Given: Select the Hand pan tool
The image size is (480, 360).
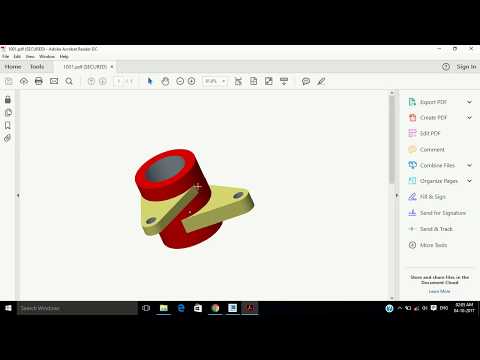Looking at the screenshot, I should [165, 81].
